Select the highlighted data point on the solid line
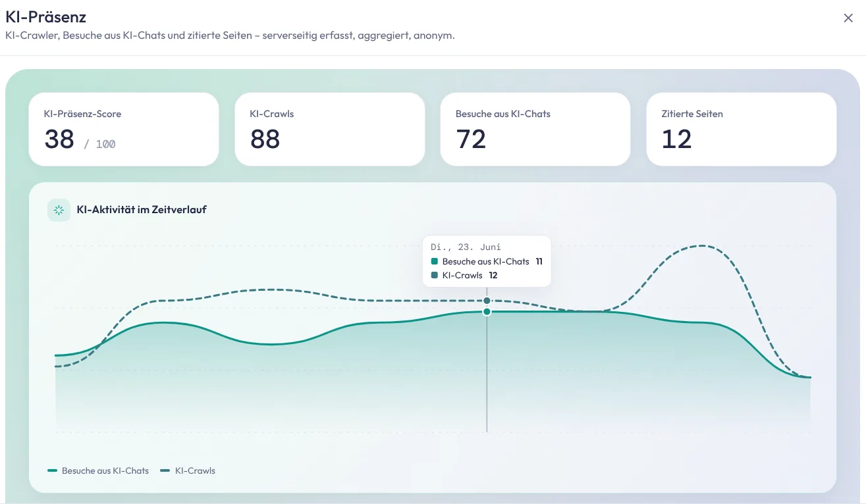The image size is (866, 504). (x=487, y=311)
